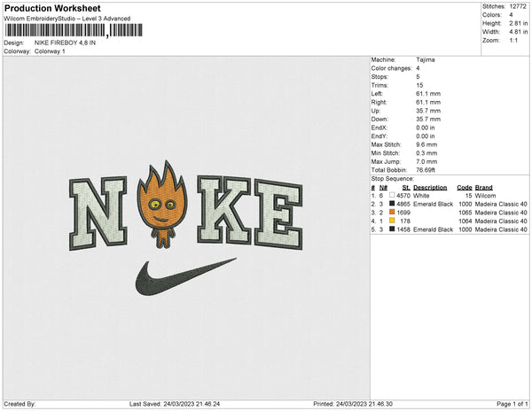Click the Nike swoosh in the design preview
Screen dimensions: 532x411
[185, 276]
